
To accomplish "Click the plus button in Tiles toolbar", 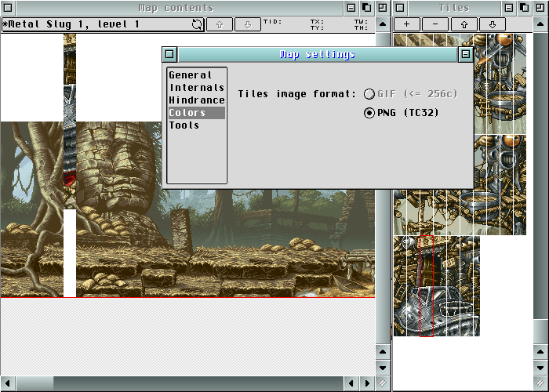I will [x=407, y=24].
